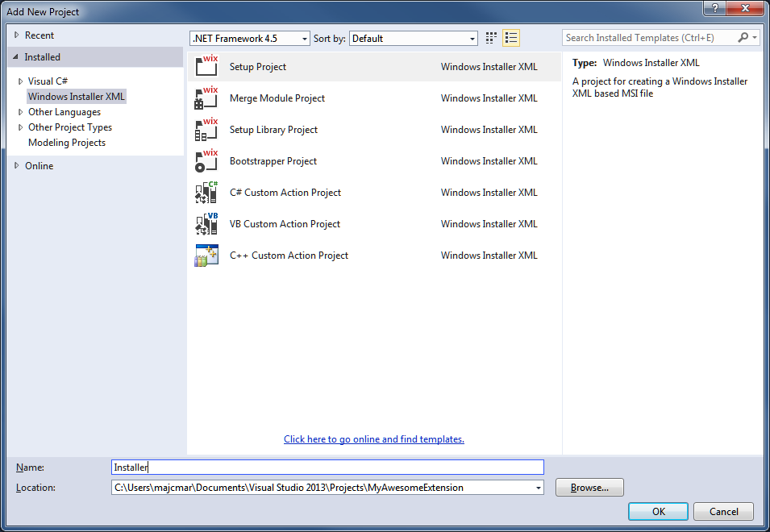Click the Setup Library Project icon
Screen dimensions: 770x532
(x=206, y=129)
